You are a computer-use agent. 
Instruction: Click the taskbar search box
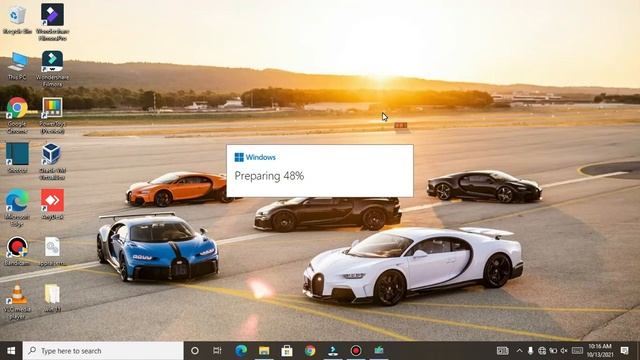[103, 351]
